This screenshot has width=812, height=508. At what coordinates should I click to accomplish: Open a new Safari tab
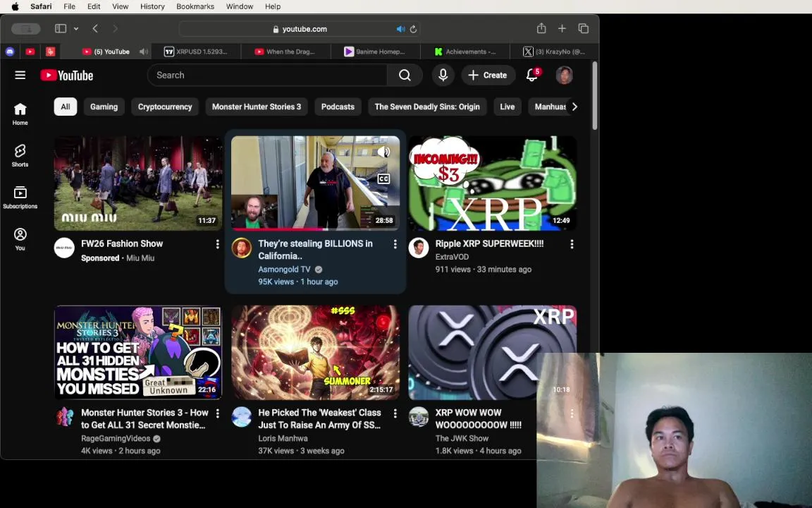click(x=562, y=28)
